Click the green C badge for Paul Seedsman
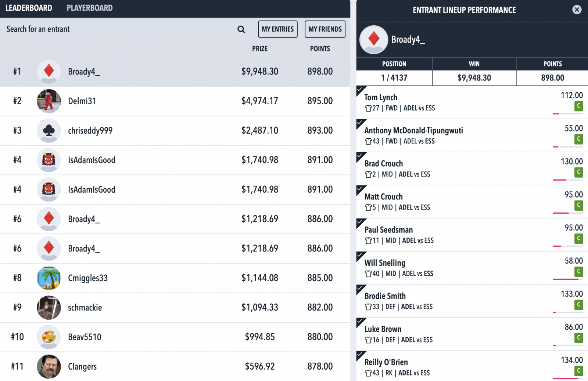The width and height of the screenshot is (588, 381). (x=578, y=239)
